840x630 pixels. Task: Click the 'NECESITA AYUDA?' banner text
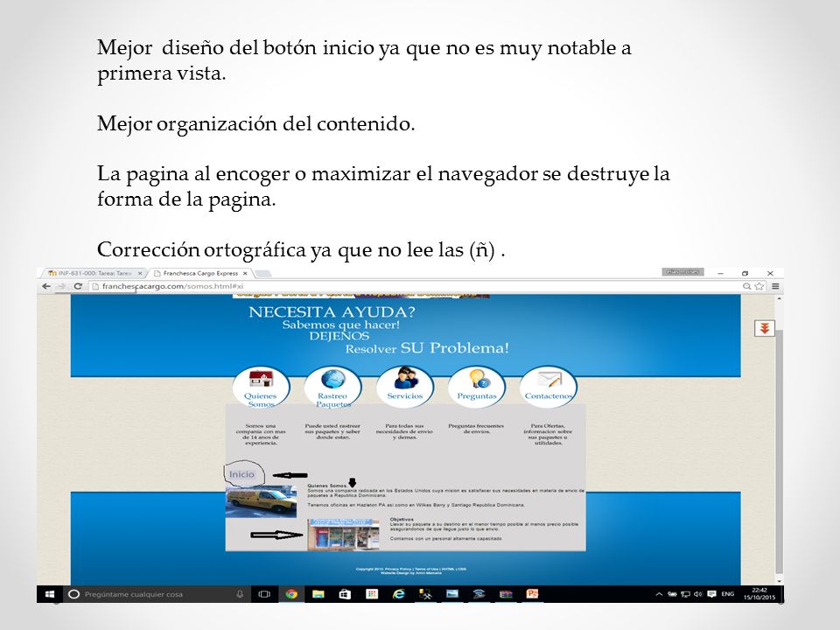coord(332,311)
